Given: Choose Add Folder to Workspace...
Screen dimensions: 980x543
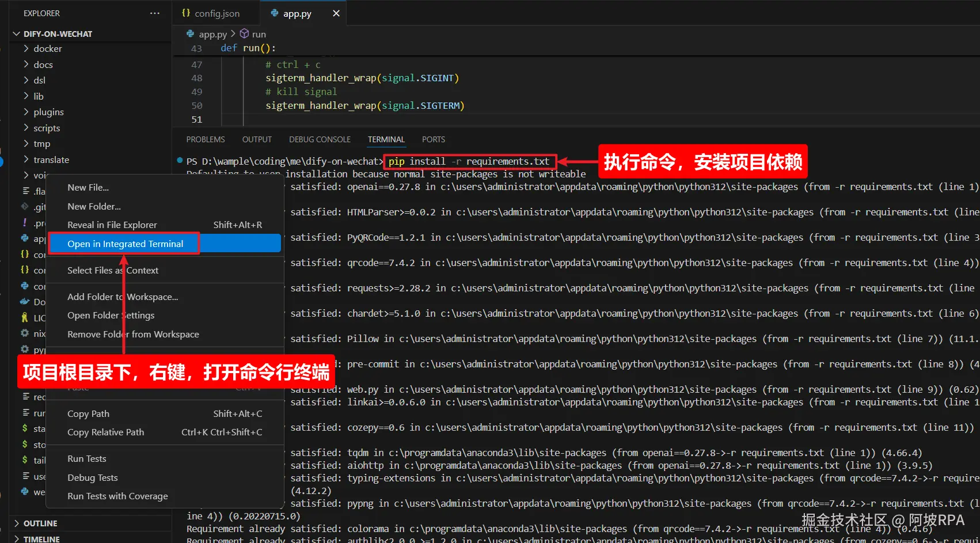Looking at the screenshot, I should coord(165,297).
